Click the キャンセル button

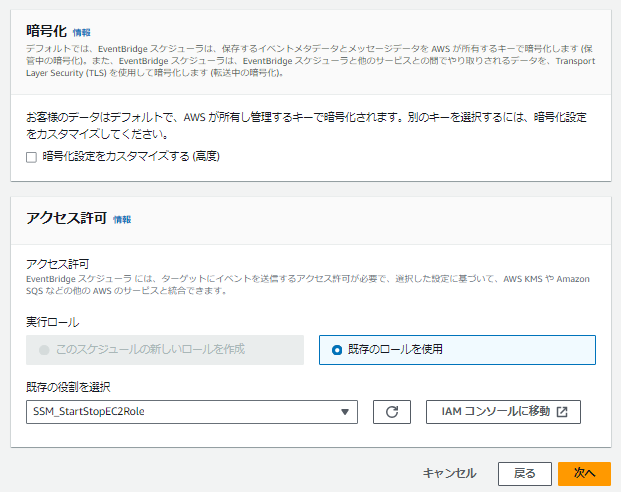point(450,473)
